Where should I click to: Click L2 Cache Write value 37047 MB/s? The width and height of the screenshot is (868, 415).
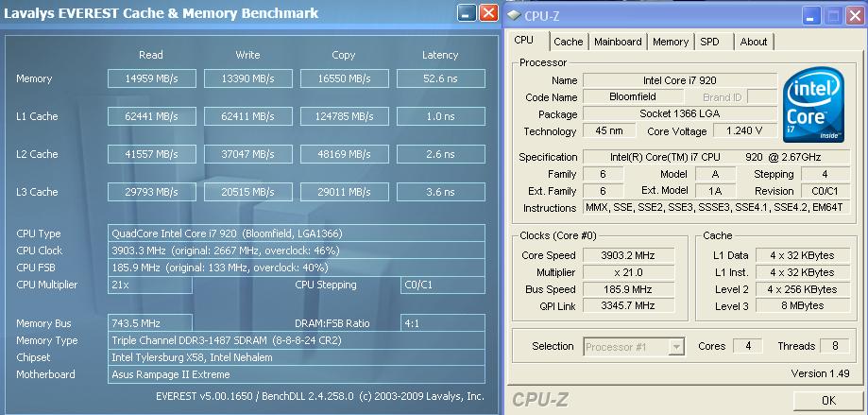pyautogui.click(x=248, y=154)
